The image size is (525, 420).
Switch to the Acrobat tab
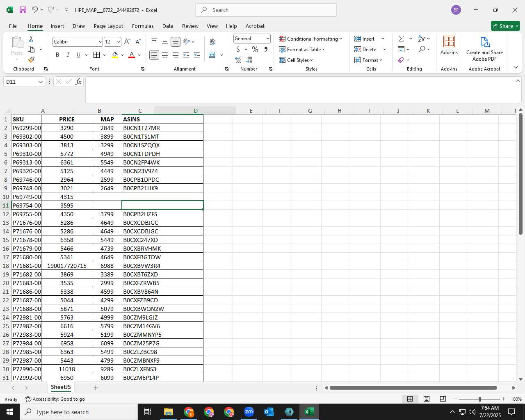coord(255,26)
